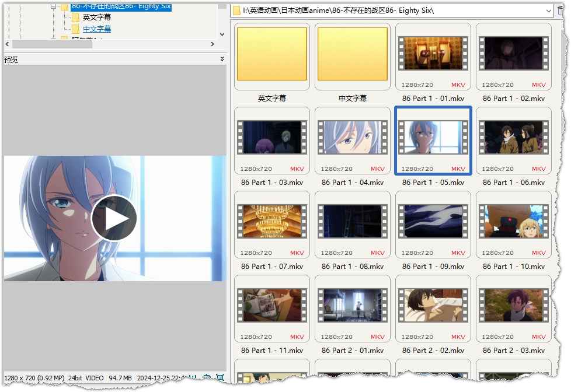Screen dimensions: 571x392
Task: Click the folder tree's horizontal scrollbar thumb
Action: [52, 44]
